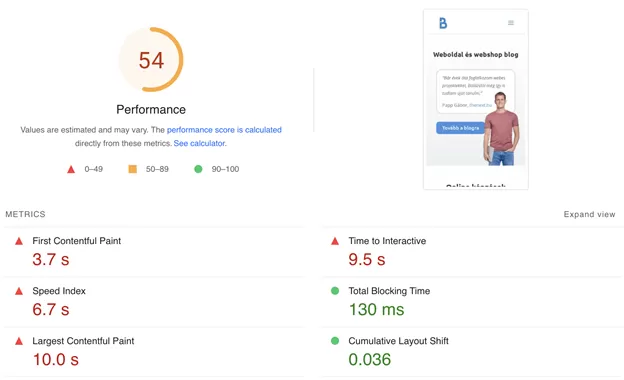Click the First Contentful Paint label
Image resolution: width=624 pixels, height=380 pixels.
coord(76,241)
